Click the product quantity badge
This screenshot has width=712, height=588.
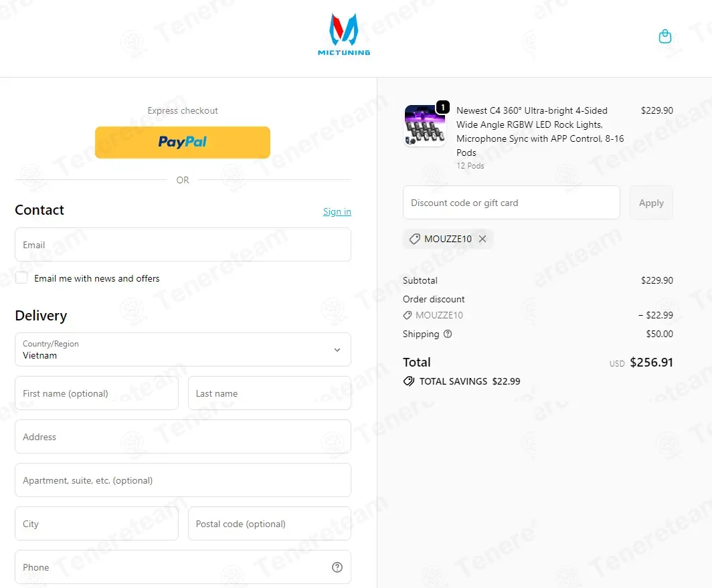[443, 107]
